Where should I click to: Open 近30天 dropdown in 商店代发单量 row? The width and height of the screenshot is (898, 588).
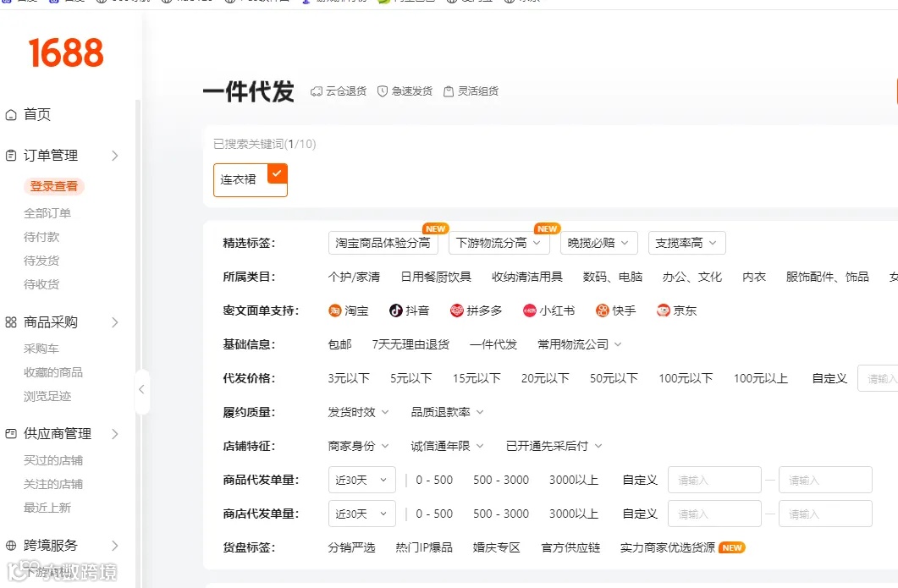pyautogui.click(x=362, y=514)
